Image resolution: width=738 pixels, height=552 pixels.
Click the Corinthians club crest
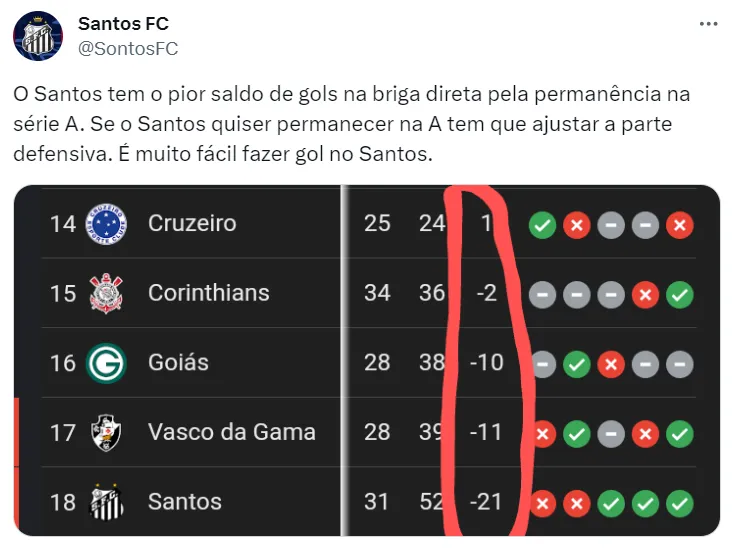coord(107,293)
